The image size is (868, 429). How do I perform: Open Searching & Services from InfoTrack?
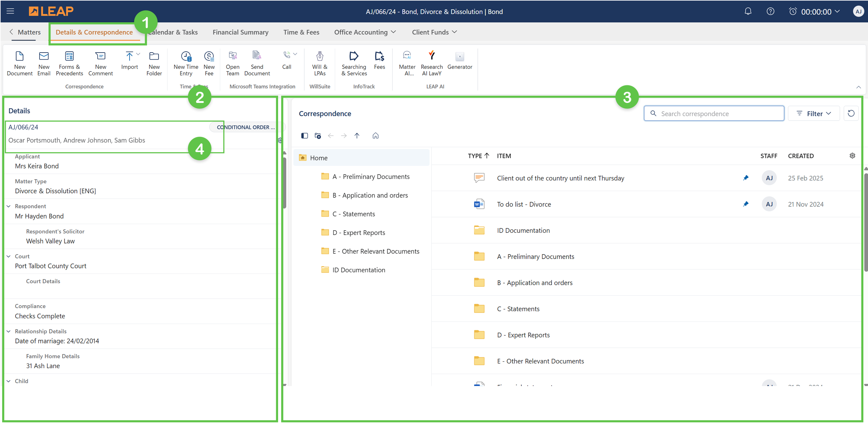[354, 56]
